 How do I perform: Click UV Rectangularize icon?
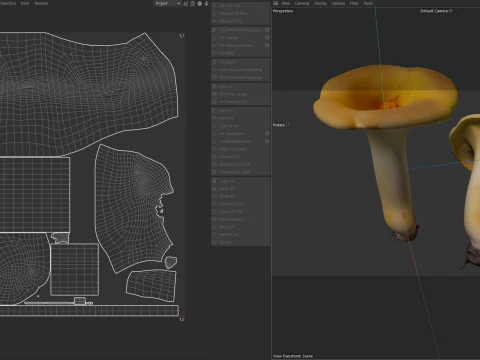214,141
